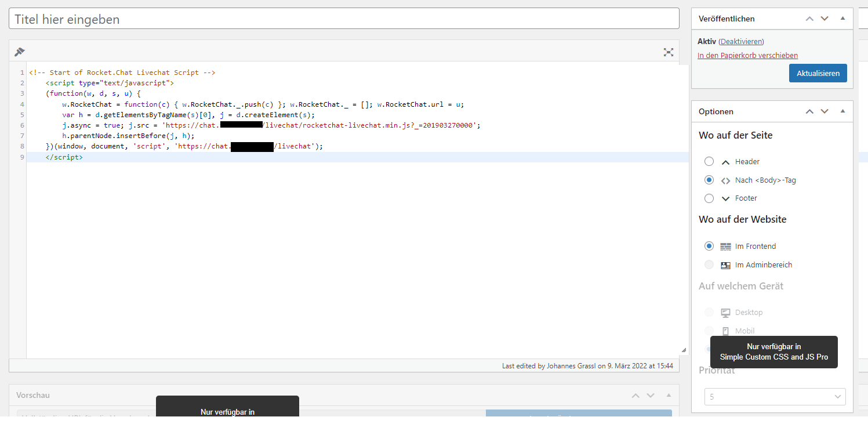The image size is (868, 424).
Task: Select the Mobil device radio button
Action: (709, 331)
